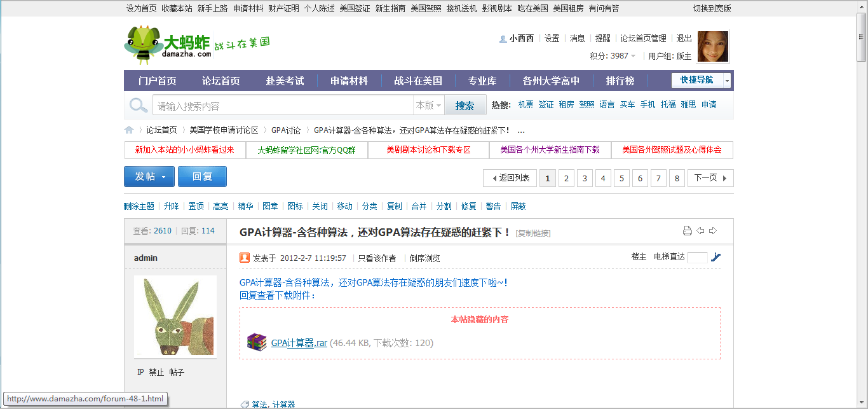Click the magnifier icon in search bar
This screenshot has width=868, height=409.
coord(139,106)
